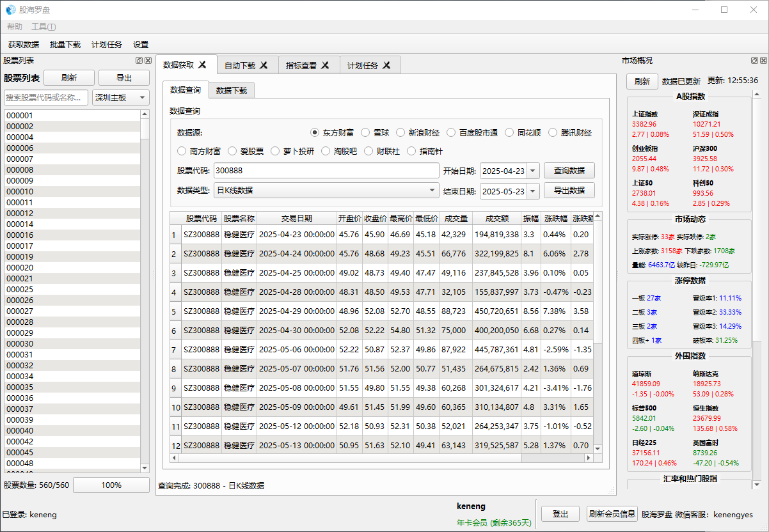Open the 工具 menu
This screenshot has width=769, height=532.
click(x=44, y=27)
